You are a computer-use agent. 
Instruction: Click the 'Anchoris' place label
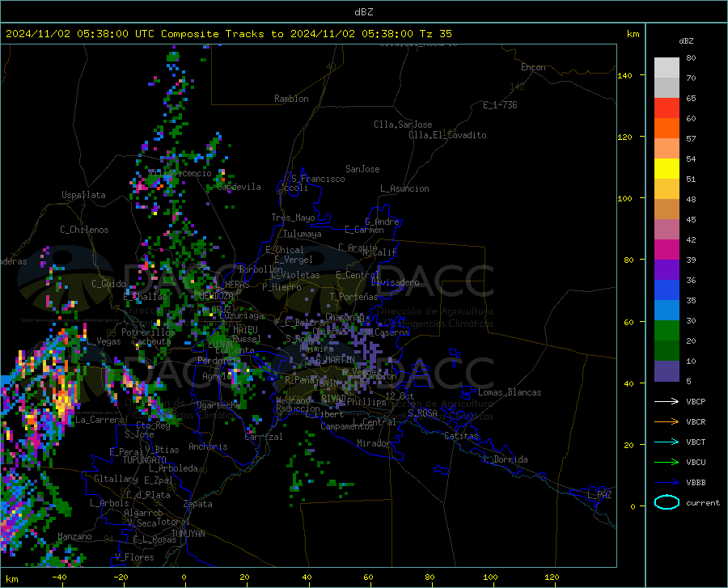pos(208,446)
